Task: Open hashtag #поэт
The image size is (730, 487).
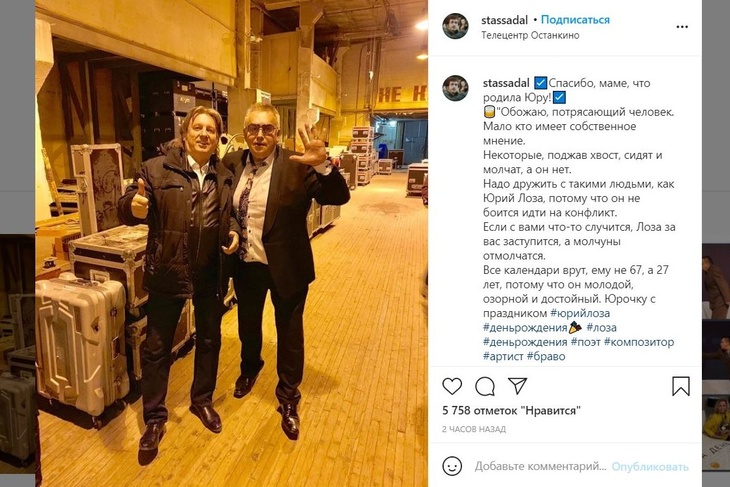Action: [x=586, y=342]
